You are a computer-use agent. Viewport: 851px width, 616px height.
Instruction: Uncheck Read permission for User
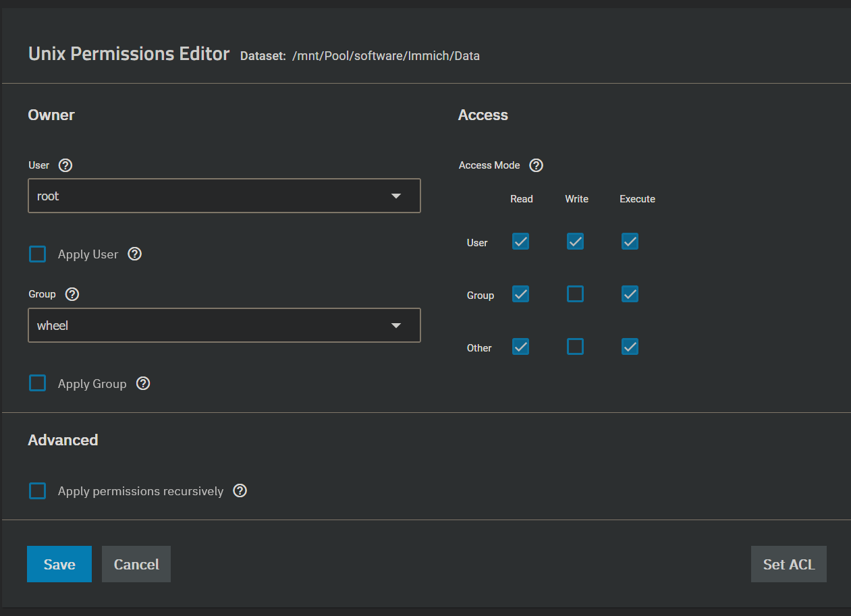[520, 242]
